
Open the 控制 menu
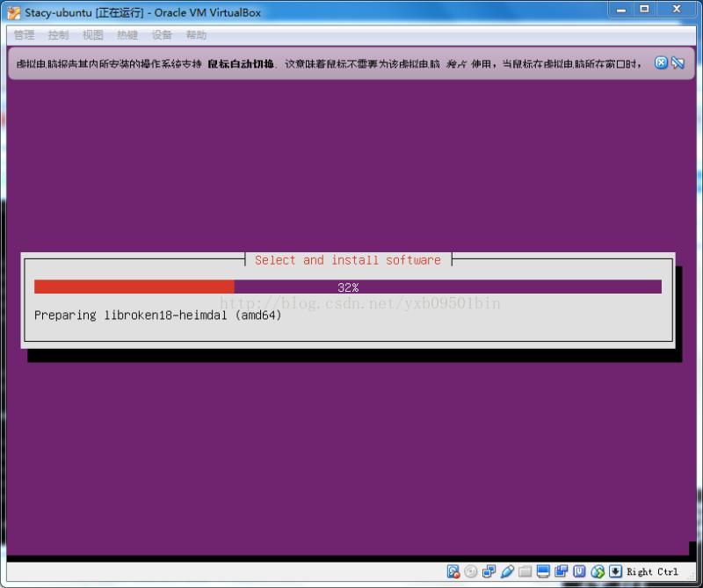59,35
